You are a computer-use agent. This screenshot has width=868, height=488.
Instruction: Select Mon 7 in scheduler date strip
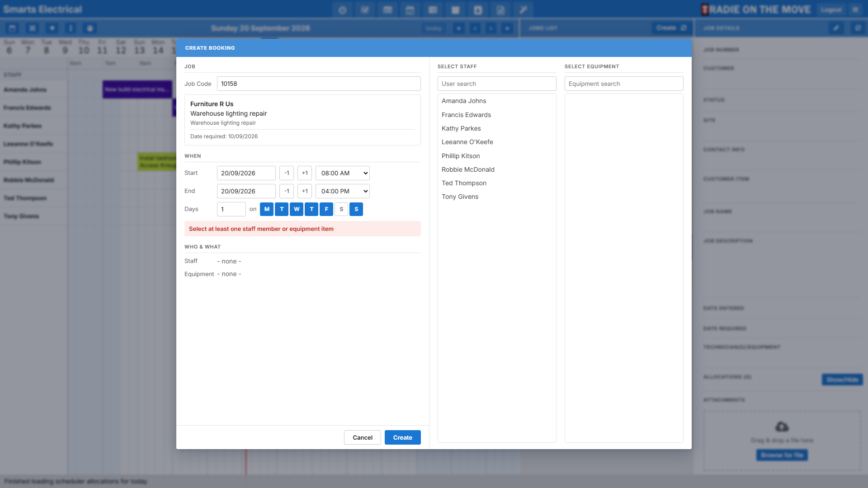28,47
